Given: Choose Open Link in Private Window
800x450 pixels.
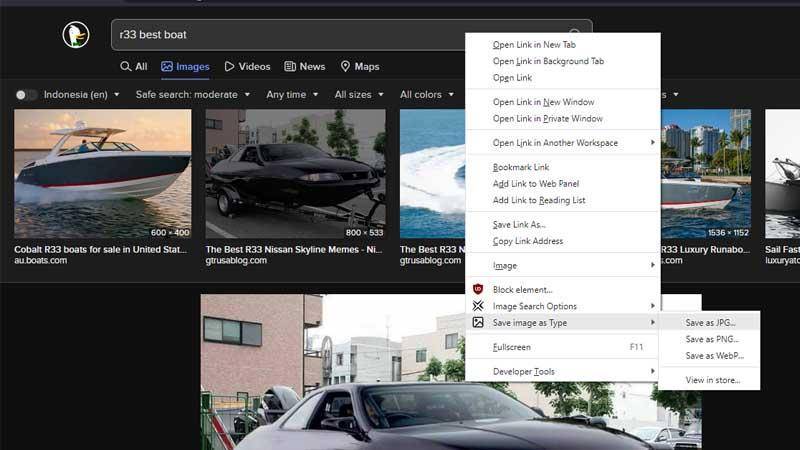Looking at the screenshot, I should coord(563,118).
